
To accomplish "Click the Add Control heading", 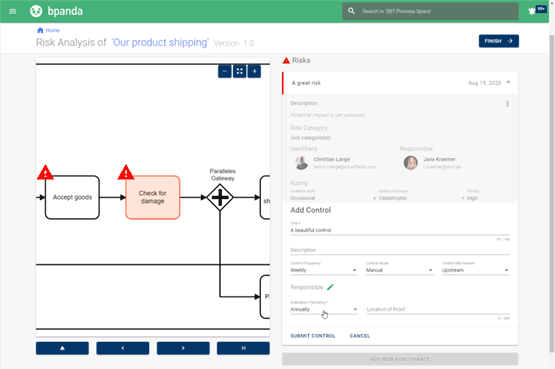I will 310,210.
